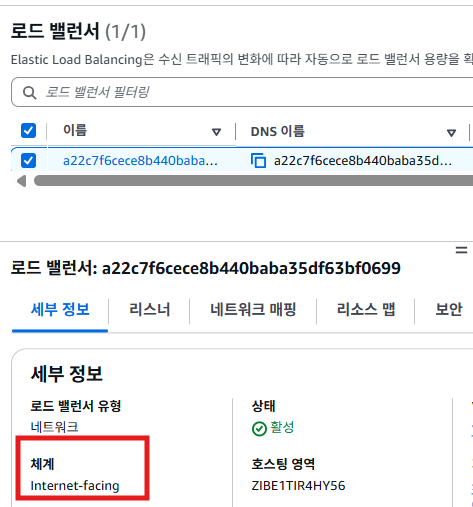Click the active status check icon
The image size is (473, 507).
[x=259, y=429]
